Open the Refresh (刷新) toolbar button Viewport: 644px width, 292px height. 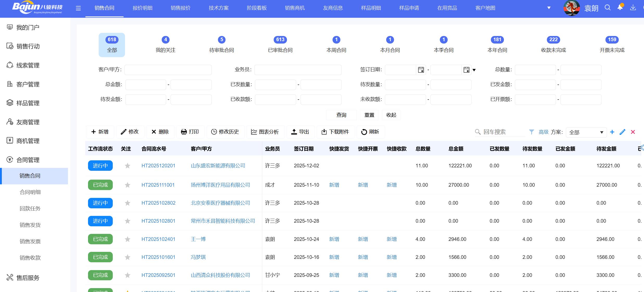click(x=370, y=132)
